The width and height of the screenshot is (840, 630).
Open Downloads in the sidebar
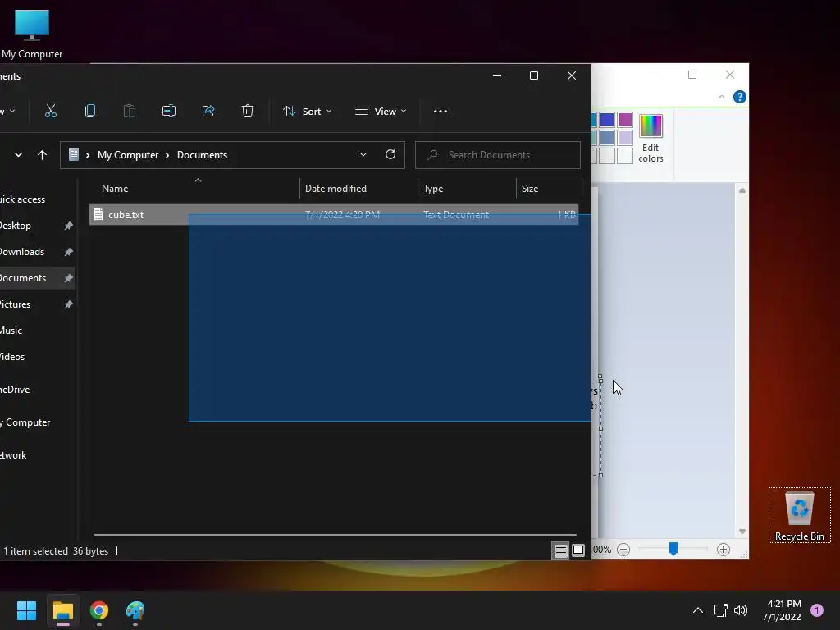(22, 252)
